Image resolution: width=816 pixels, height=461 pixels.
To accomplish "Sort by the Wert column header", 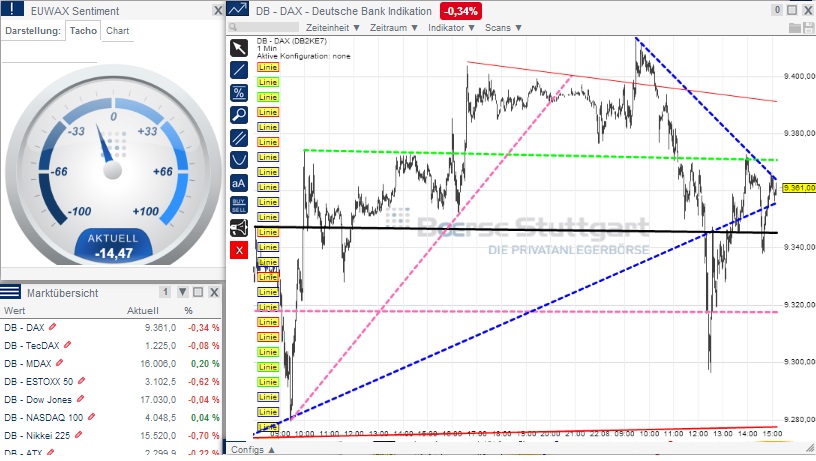I will pos(15,311).
